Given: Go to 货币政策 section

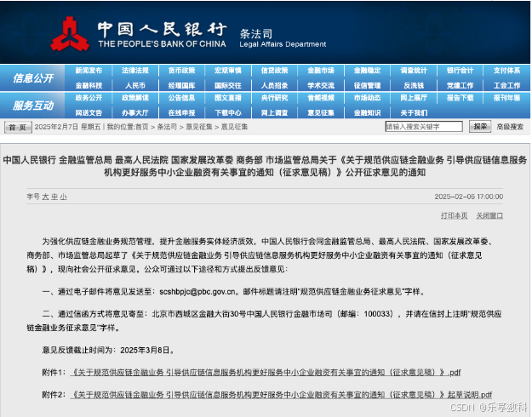Looking at the screenshot, I should coord(181,71).
